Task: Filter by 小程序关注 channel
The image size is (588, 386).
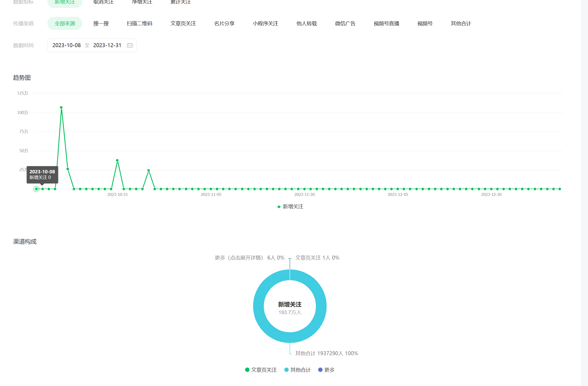Action: [x=265, y=24]
